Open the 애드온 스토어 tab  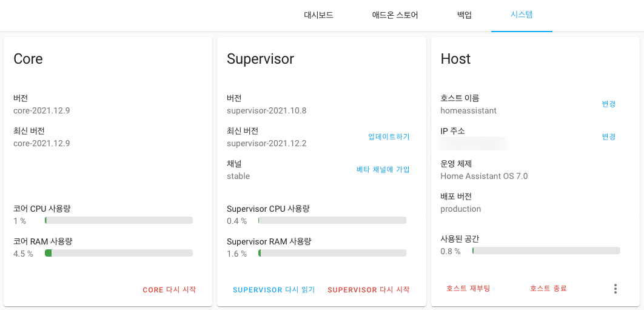[x=395, y=16]
